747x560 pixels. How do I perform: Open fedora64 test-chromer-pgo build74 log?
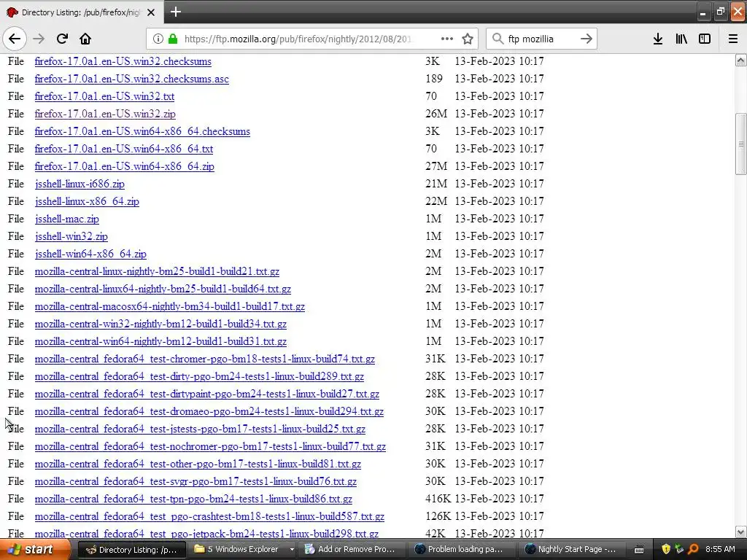coord(204,359)
